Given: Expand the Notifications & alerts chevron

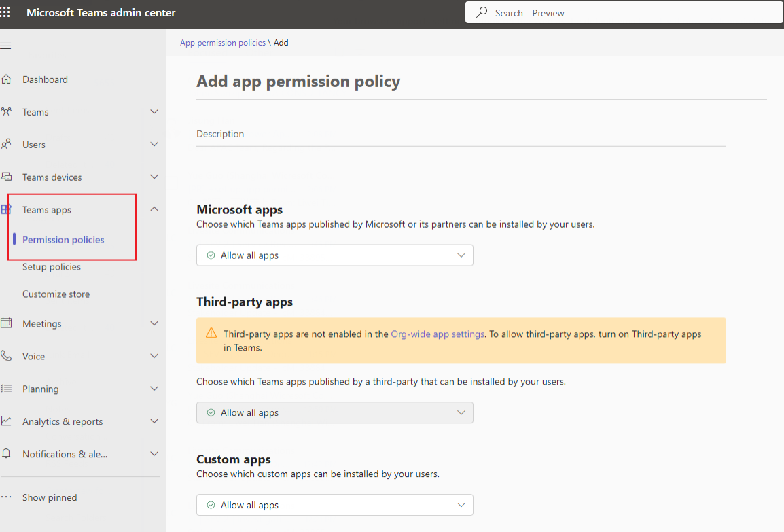Looking at the screenshot, I should pyautogui.click(x=154, y=453).
